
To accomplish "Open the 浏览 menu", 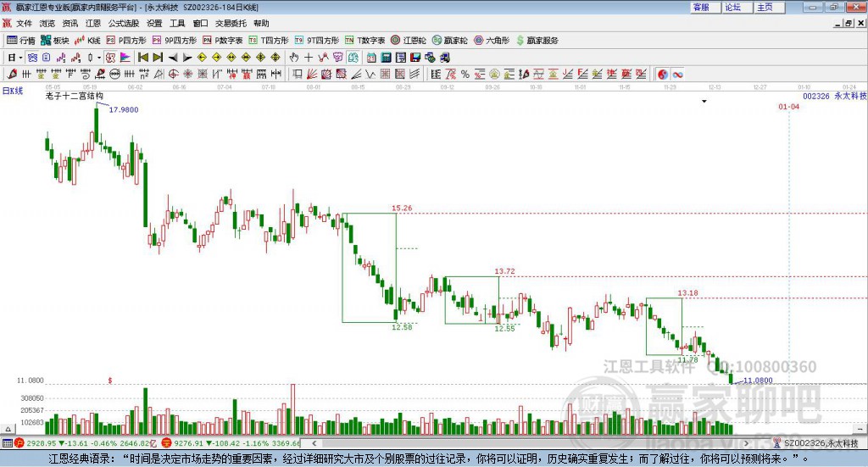I will [47, 23].
